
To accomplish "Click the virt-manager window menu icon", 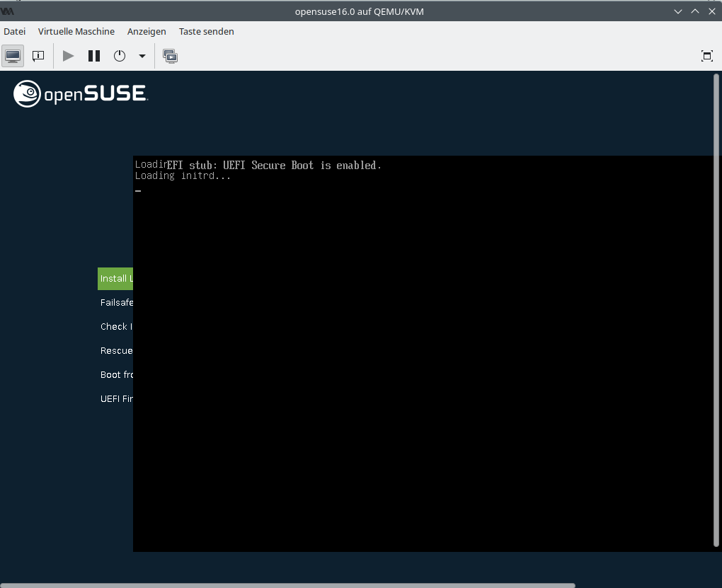I will pyautogui.click(x=7, y=11).
